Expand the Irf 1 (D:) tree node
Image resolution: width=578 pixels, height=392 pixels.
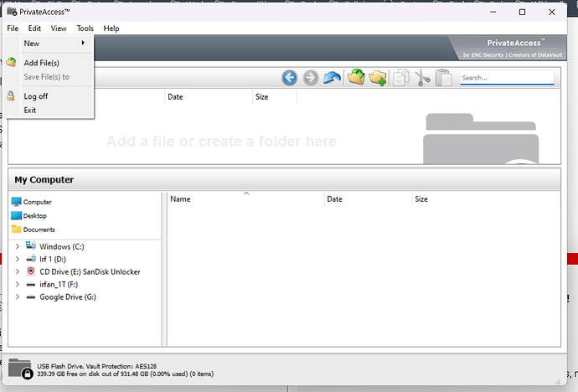pos(17,259)
